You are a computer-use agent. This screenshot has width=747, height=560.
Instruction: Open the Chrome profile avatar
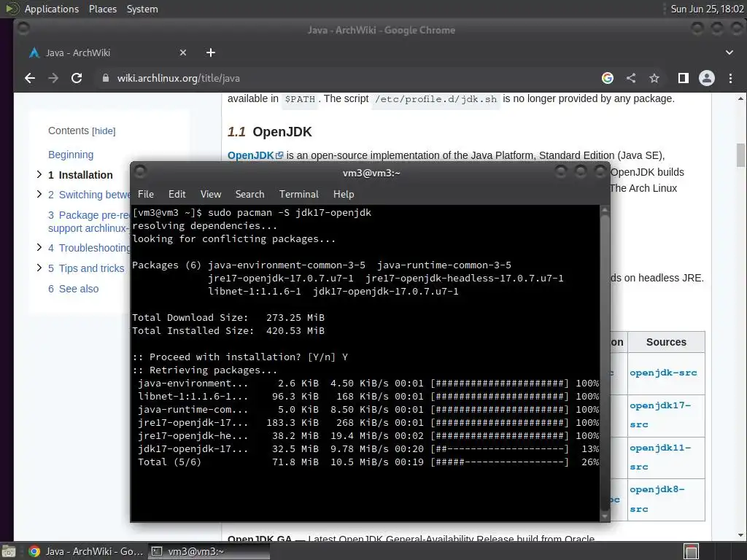click(706, 78)
